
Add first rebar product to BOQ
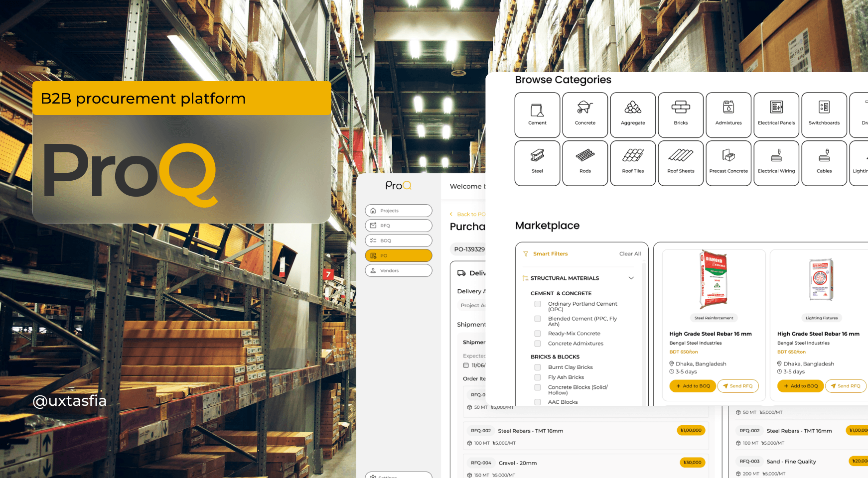pos(693,386)
